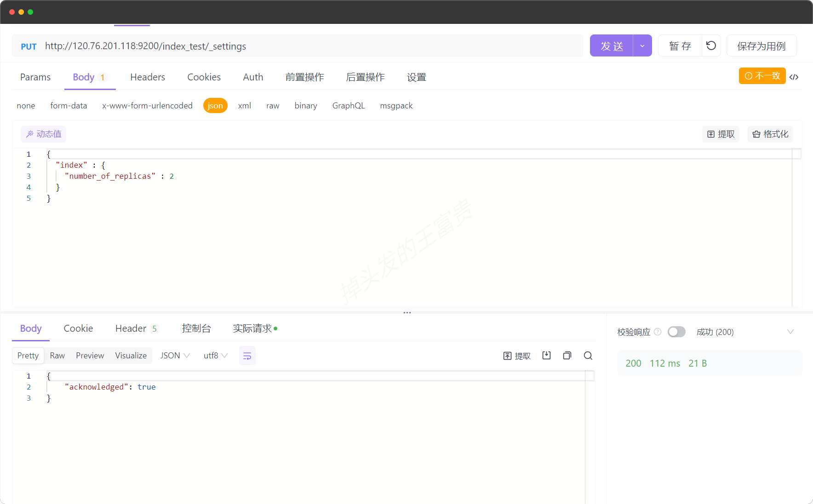
Task: Click the 格式化 format button
Action: click(770, 134)
